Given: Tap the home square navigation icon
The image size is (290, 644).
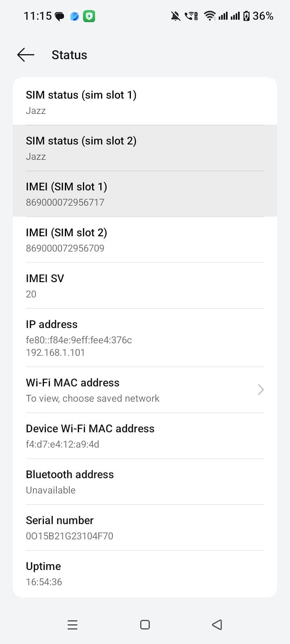Looking at the screenshot, I should [x=145, y=625].
